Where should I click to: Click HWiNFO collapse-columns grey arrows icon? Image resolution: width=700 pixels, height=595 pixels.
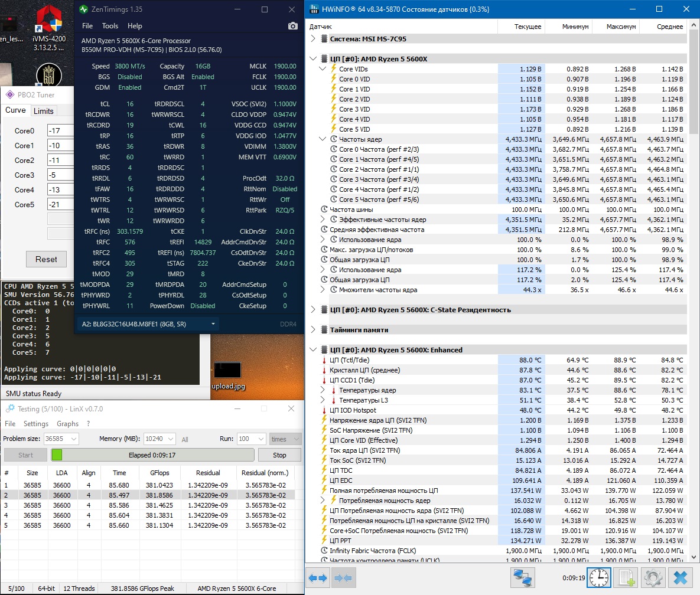pos(343,578)
